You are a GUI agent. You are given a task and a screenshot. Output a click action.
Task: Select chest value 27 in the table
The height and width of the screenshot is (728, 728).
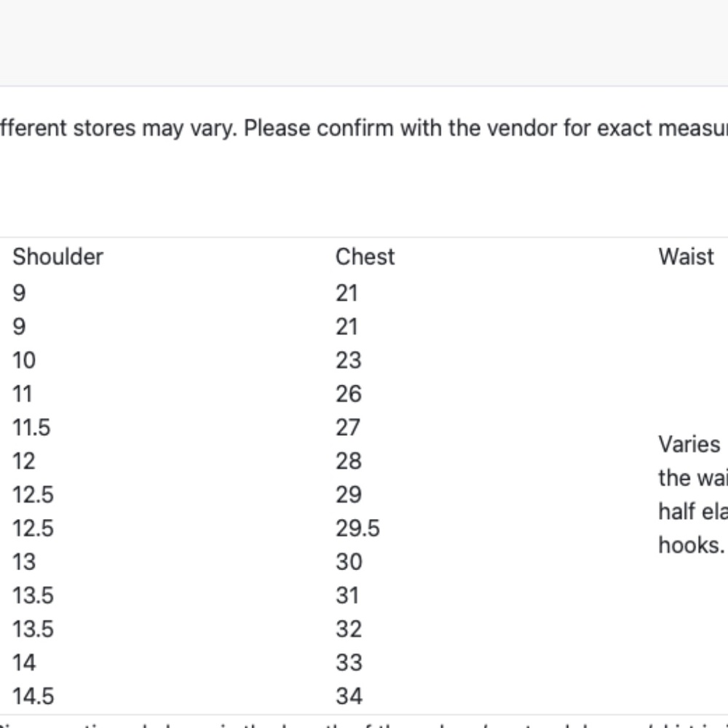click(x=348, y=427)
